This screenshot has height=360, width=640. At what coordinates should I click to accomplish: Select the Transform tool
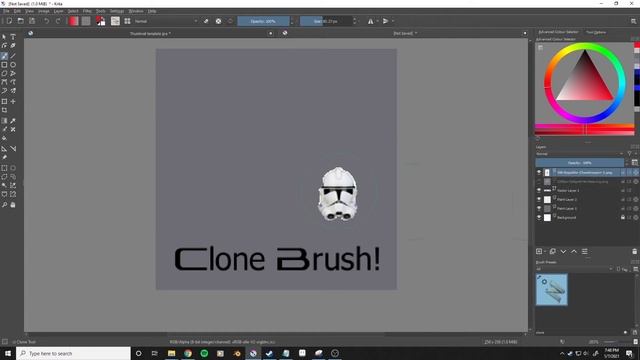pos(4,101)
